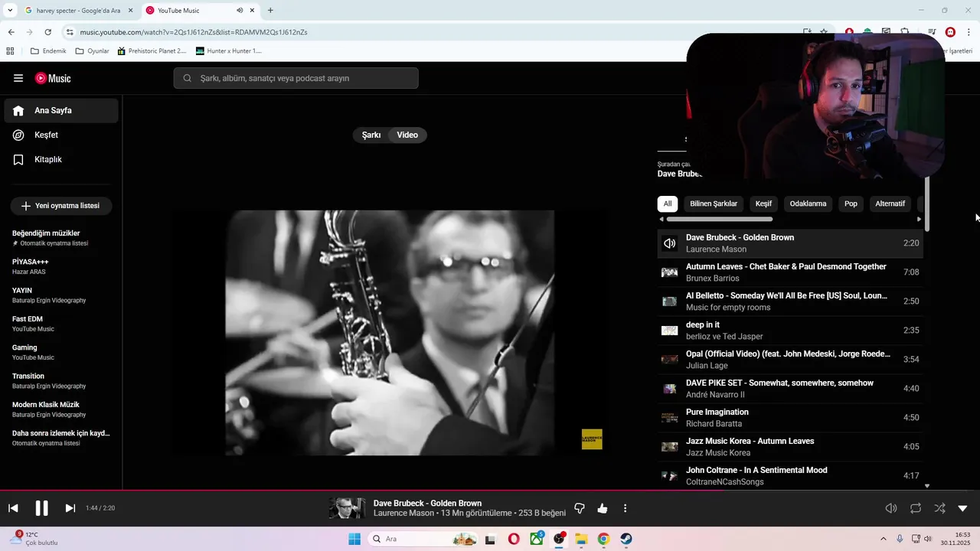Click the YouTube Music logo
The image size is (980, 551).
(x=53, y=78)
